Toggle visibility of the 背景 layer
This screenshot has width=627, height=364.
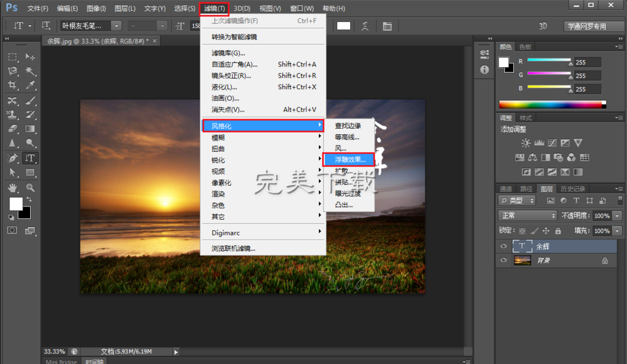tap(503, 260)
